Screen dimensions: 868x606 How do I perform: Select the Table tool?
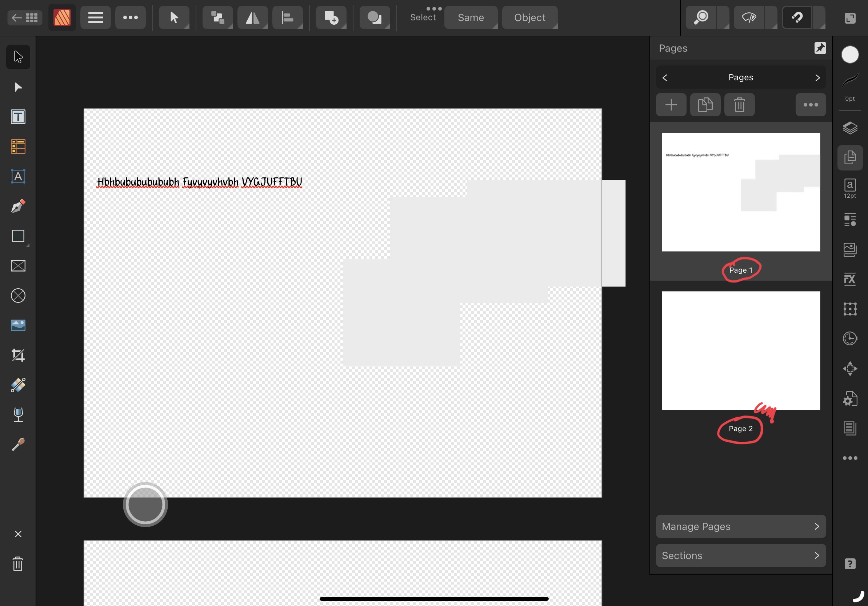tap(18, 147)
